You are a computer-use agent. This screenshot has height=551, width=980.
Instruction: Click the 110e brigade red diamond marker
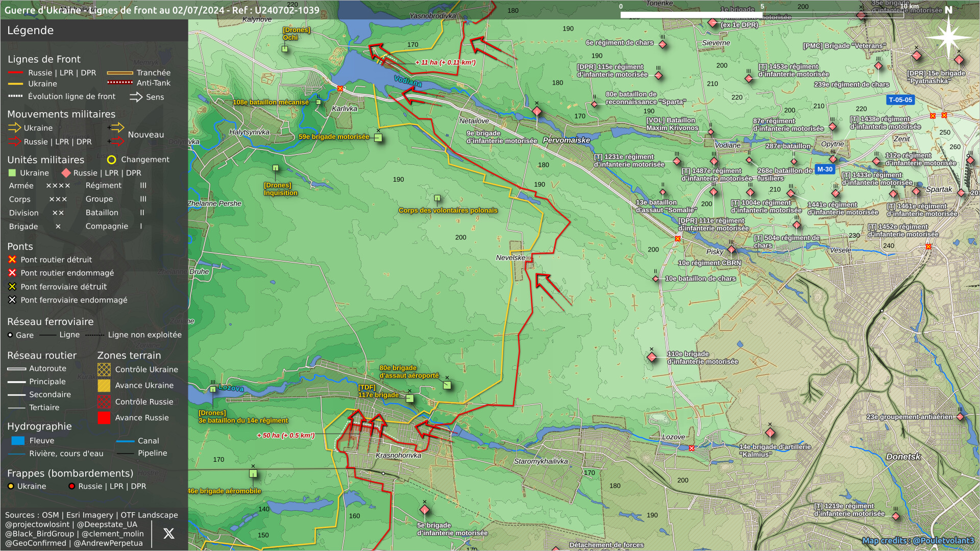(652, 357)
